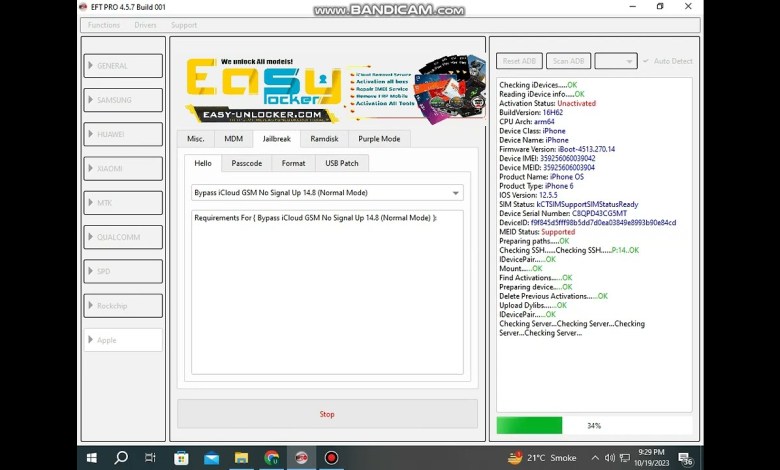780x470 pixels.
Task: Expand the XIAOMI sidebar section
Action: point(123,168)
